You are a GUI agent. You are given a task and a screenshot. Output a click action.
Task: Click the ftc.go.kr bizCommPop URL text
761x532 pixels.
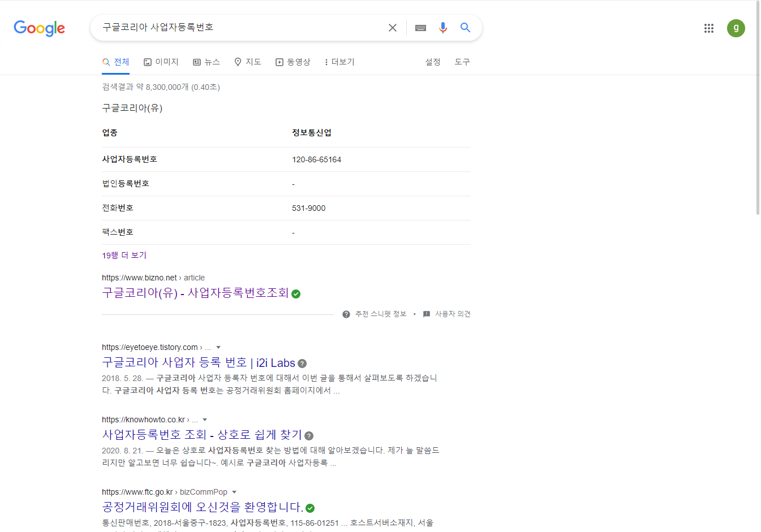coord(165,492)
